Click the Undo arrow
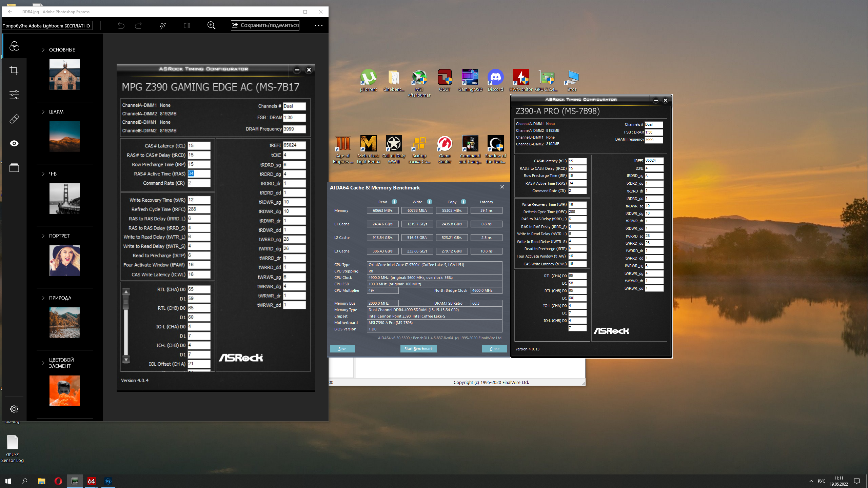The height and width of the screenshot is (488, 868). point(121,25)
